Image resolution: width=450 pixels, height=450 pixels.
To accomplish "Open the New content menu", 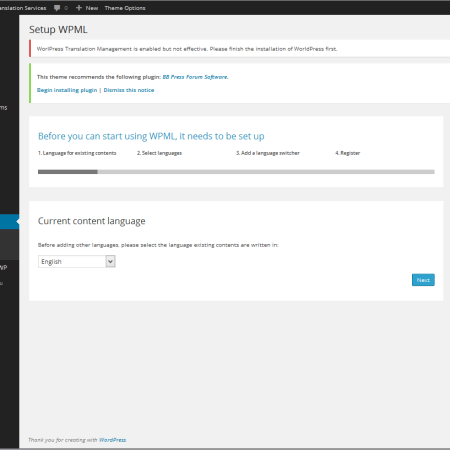I will coord(87,8).
